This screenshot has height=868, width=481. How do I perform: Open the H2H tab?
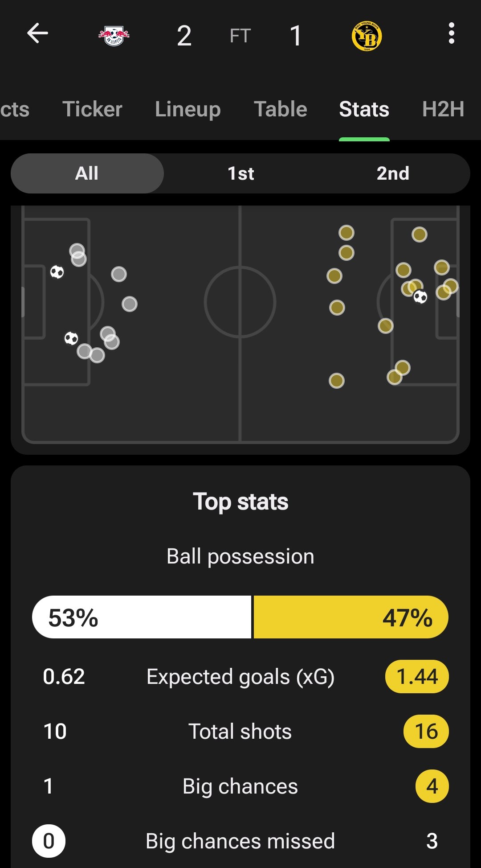point(443,109)
